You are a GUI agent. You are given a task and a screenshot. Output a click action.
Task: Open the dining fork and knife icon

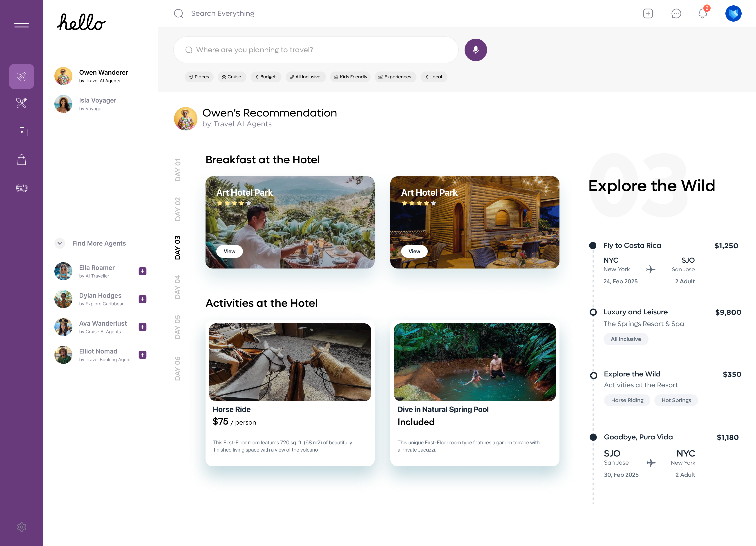(x=21, y=103)
